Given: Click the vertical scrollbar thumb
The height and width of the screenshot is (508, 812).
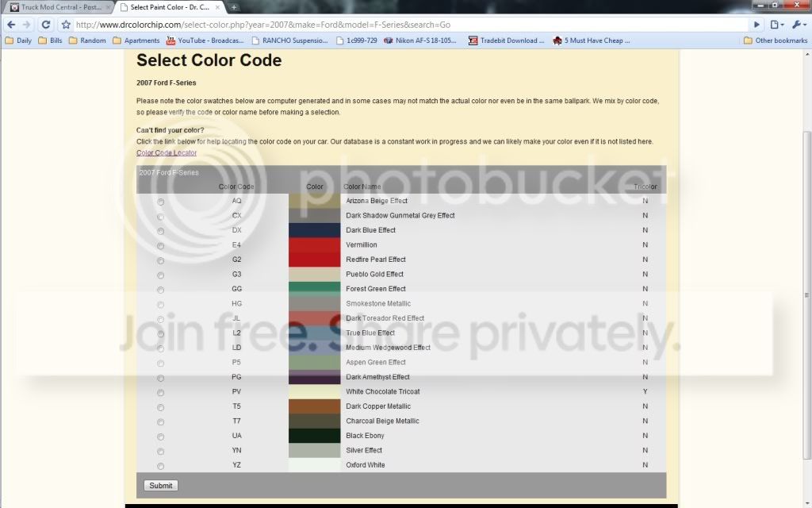Looking at the screenshot, I should click(806, 295).
